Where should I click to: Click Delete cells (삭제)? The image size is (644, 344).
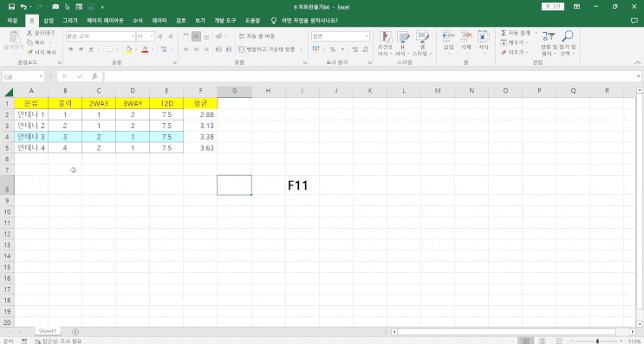465,43
